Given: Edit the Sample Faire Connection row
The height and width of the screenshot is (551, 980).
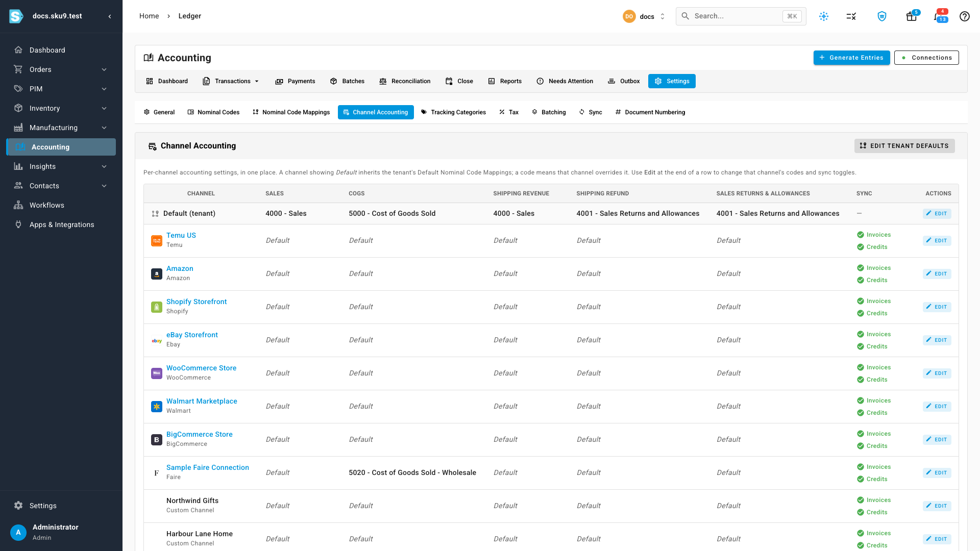Looking at the screenshot, I should click(x=937, y=473).
